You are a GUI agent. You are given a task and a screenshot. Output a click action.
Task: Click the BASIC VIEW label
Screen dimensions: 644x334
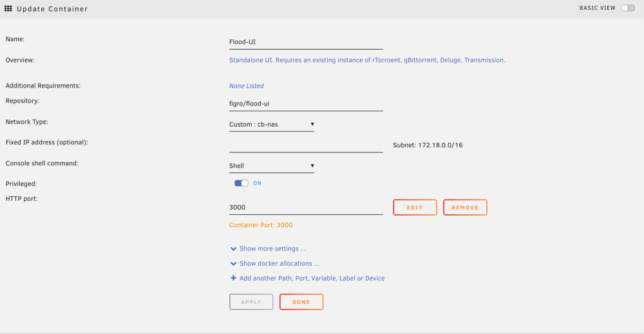[x=597, y=8]
